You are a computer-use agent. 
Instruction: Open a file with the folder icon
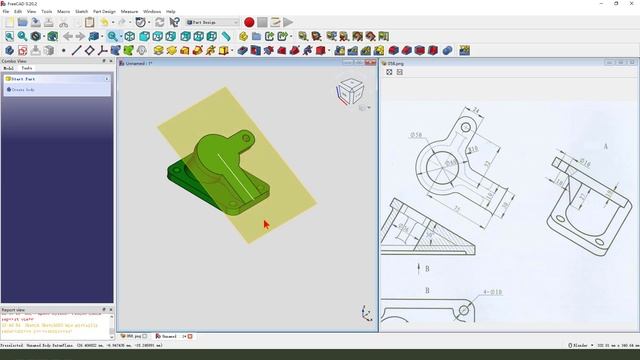click(x=22, y=22)
